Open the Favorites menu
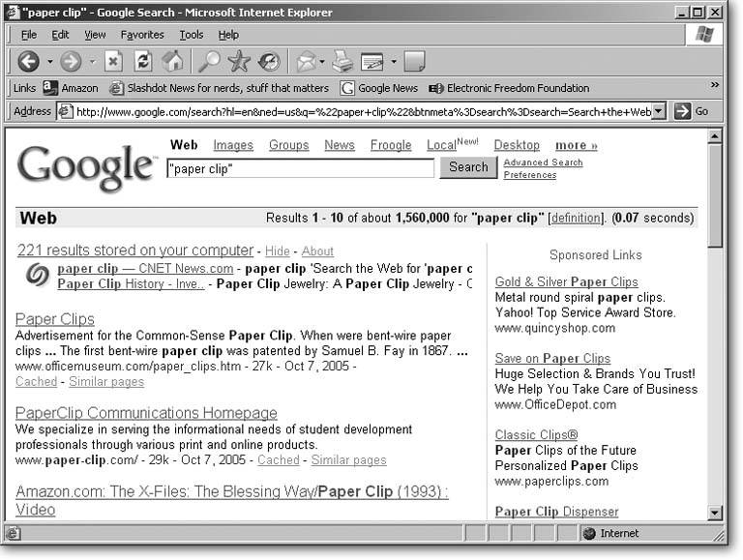The image size is (743, 560). pos(142,35)
